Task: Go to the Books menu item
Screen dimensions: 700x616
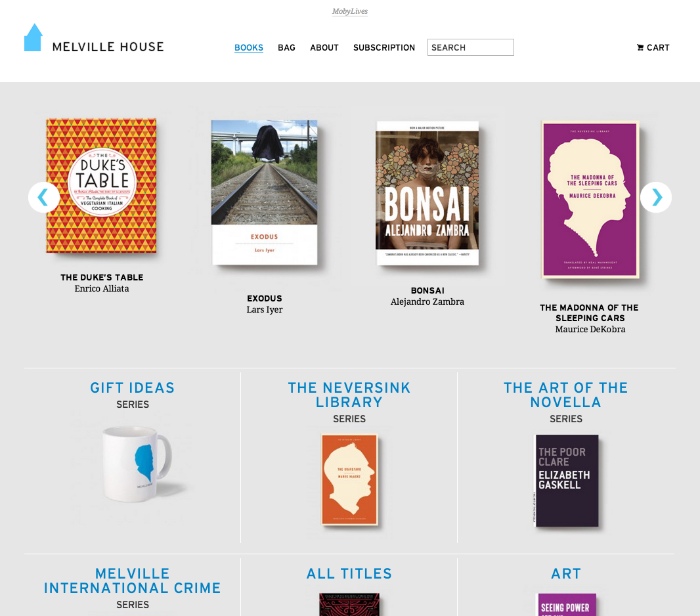Action: pyautogui.click(x=249, y=47)
